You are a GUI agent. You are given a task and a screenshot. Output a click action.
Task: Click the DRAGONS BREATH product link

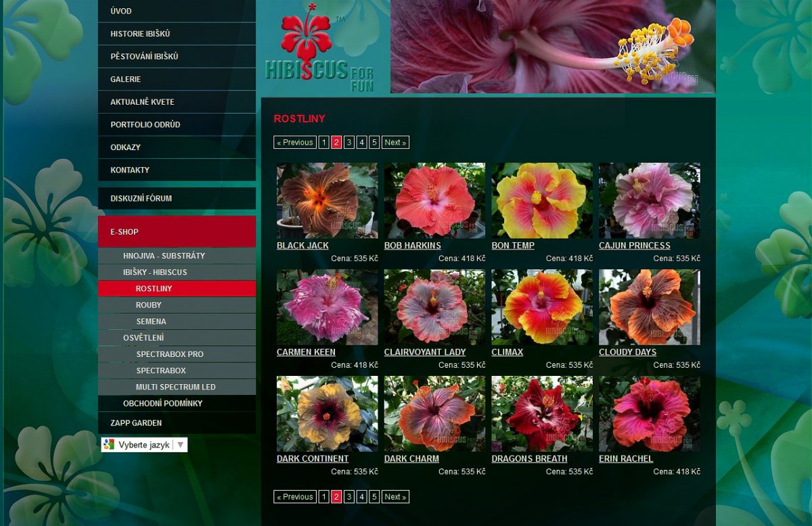coord(529,459)
